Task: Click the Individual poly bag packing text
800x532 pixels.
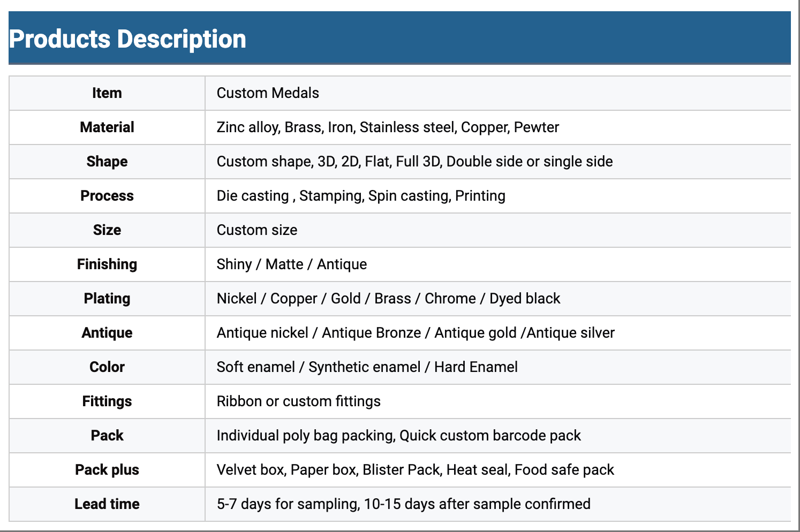Action: click(x=398, y=436)
